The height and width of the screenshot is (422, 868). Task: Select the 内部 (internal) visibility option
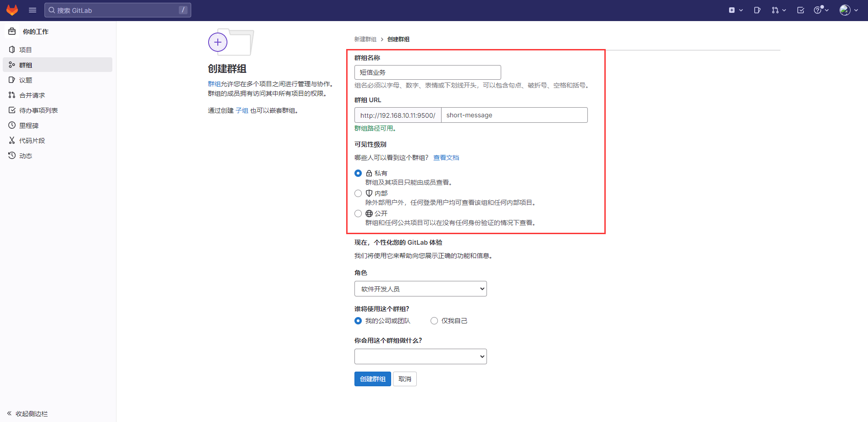pos(358,193)
